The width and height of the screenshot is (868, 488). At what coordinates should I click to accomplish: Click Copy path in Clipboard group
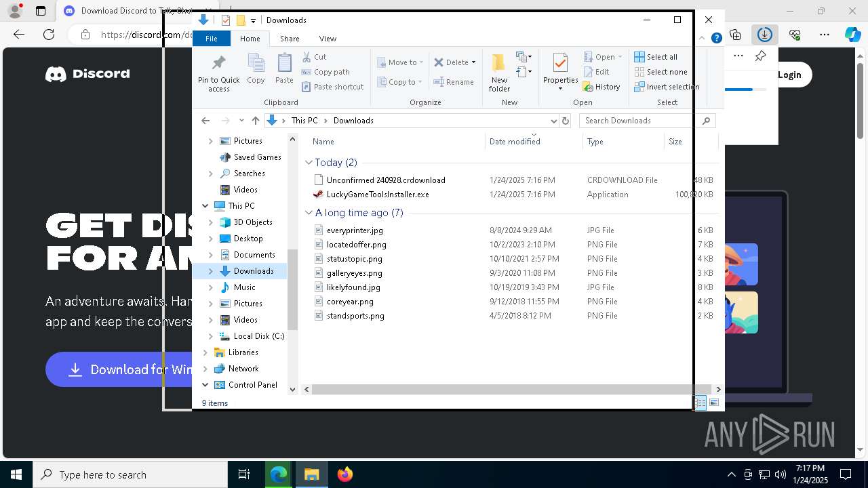point(325,72)
